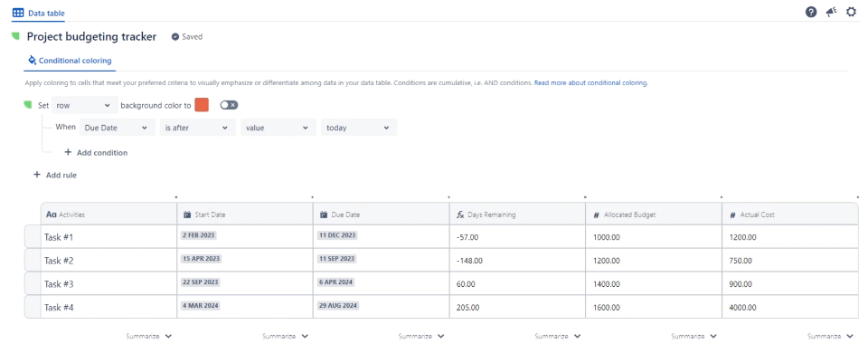The image size is (868, 353).
Task: Click the megaphone announcements icon
Action: [832, 12]
